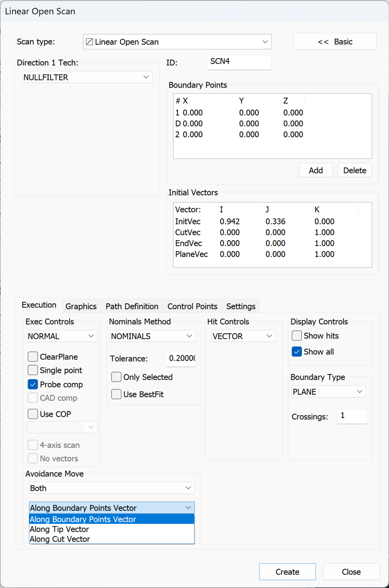This screenshot has width=389, height=588.
Task: Click the ID field containing SCN4
Action: [239, 62]
